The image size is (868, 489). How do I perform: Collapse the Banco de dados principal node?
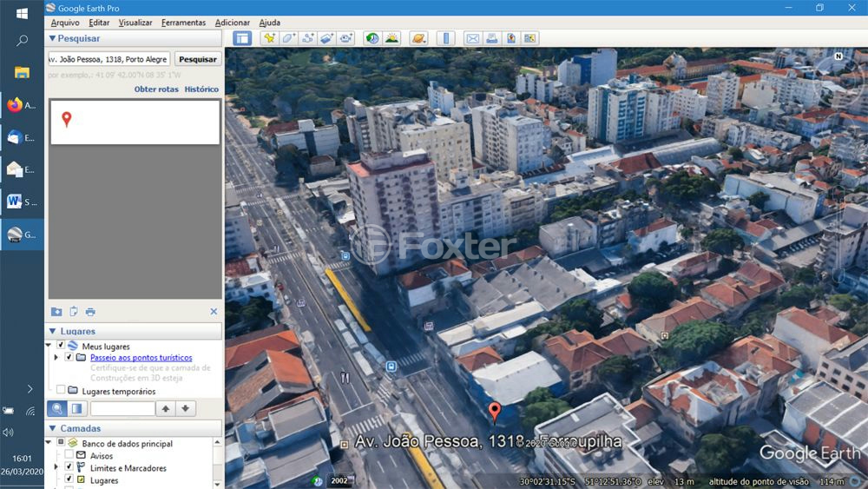(x=49, y=443)
